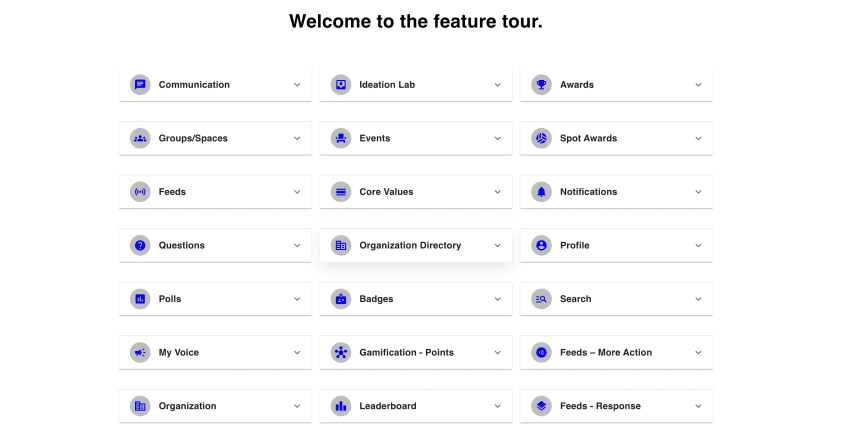Expand Organization Directory with its chevron

tap(497, 245)
